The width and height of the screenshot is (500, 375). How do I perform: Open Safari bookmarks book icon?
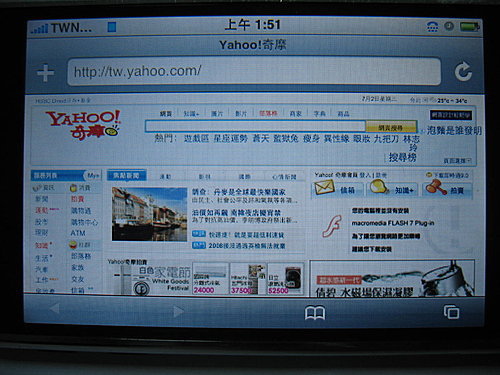[x=315, y=313]
